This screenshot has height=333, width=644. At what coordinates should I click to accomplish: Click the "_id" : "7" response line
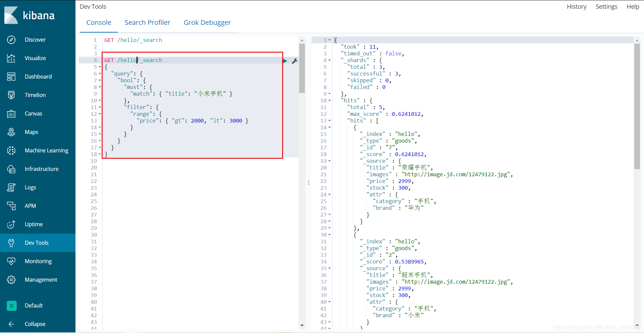tap(379, 147)
